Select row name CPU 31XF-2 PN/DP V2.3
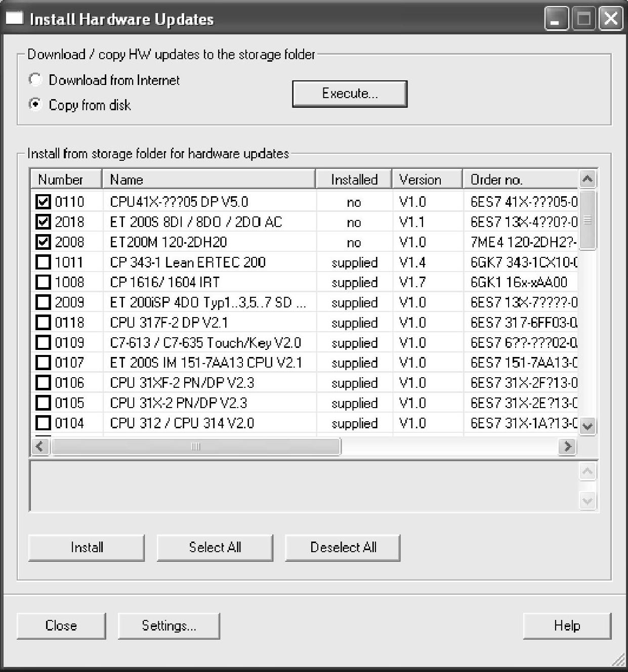The width and height of the screenshot is (628, 672). coord(182,383)
